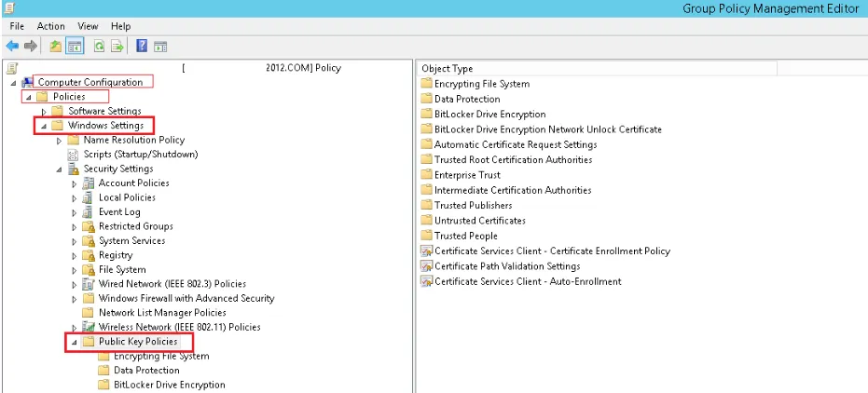Image resolution: width=868 pixels, height=393 pixels.
Task: Expand the File System tree node
Action: coord(75,270)
